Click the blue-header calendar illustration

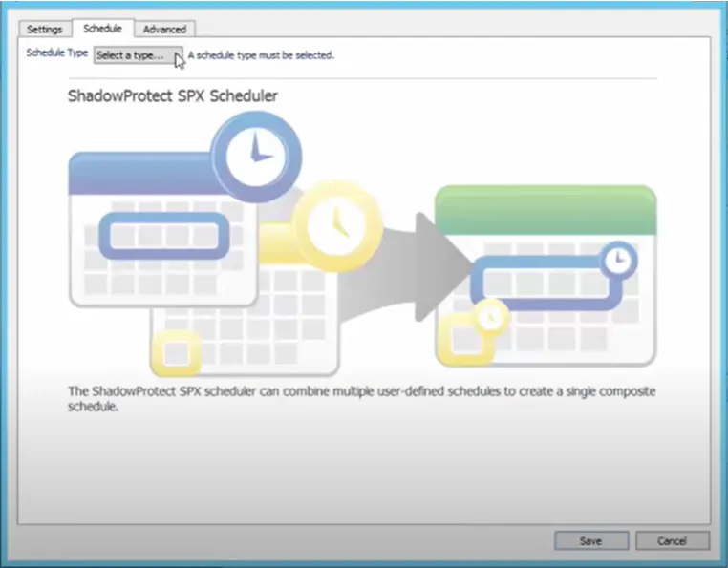(x=162, y=230)
